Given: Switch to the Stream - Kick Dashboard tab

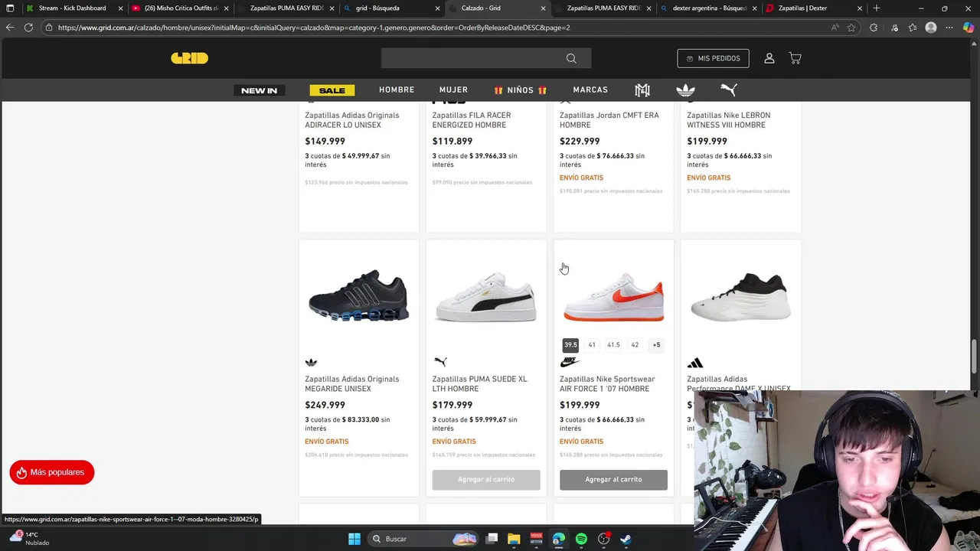Looking at the screenshot, I should (72, 8).
